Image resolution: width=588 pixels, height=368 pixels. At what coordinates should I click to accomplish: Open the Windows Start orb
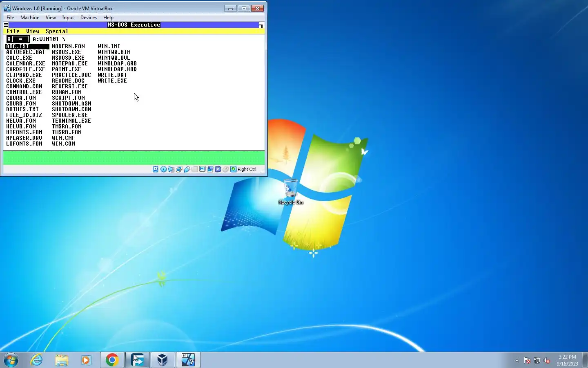11,360
